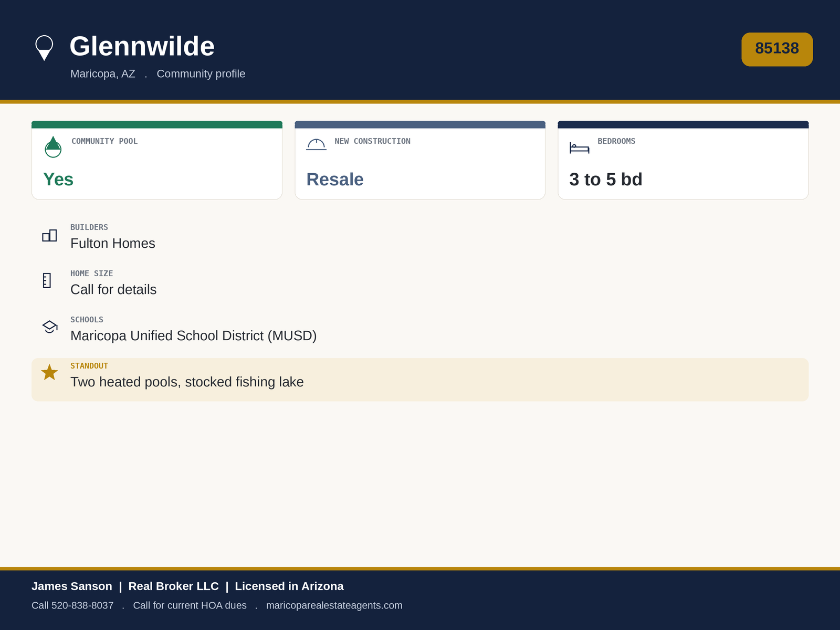Click Maricopa Unified School District (MUSD)
The height and width of the screenshot is (630, 840).
[194, 336]
